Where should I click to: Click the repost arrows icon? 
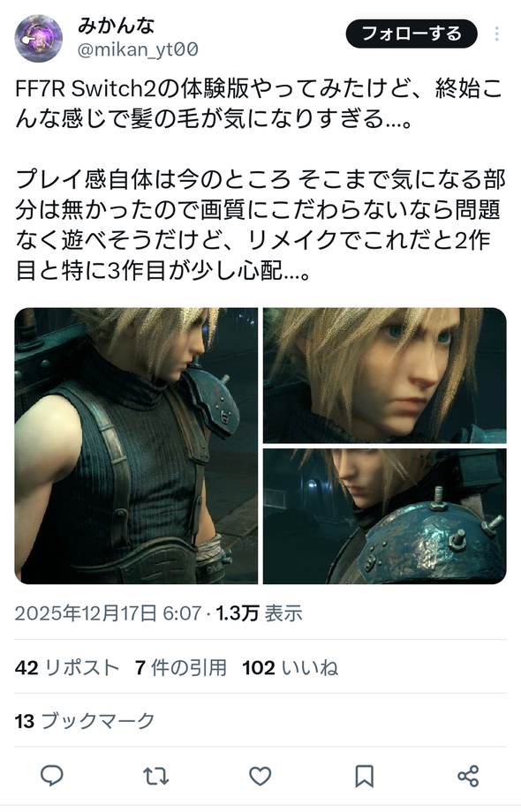pos(156,777)
